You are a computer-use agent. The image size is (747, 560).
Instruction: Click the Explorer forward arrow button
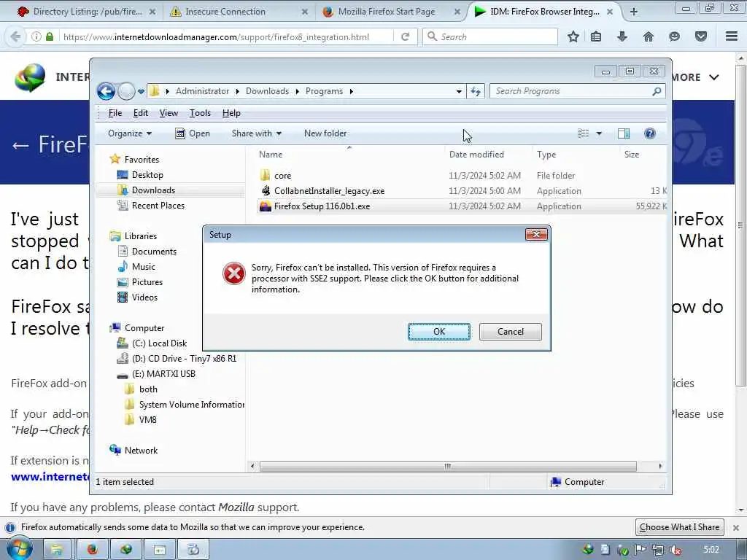(126, 91)
